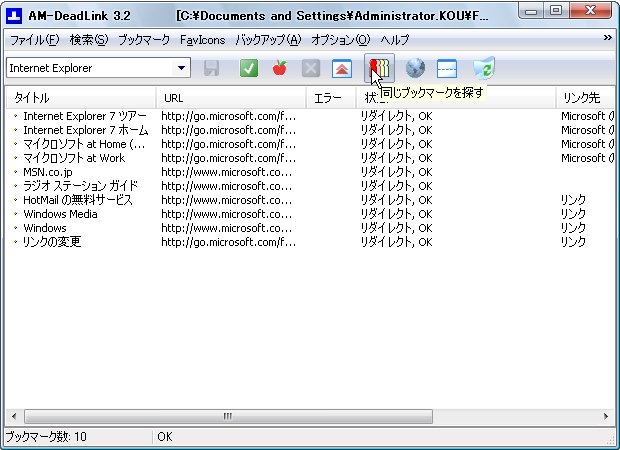Click the OK status bar message
Screen dimensions: 620x450
tap(164, 437)
